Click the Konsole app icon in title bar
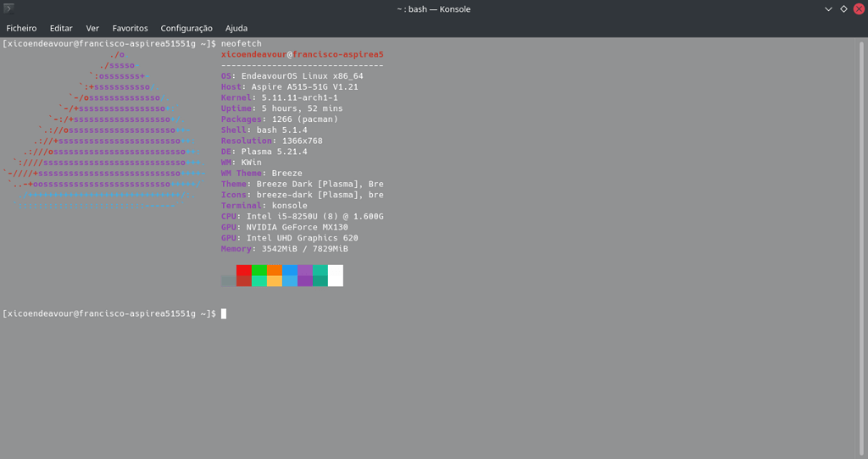The image size is (868, 459). (x=8, y=9)
